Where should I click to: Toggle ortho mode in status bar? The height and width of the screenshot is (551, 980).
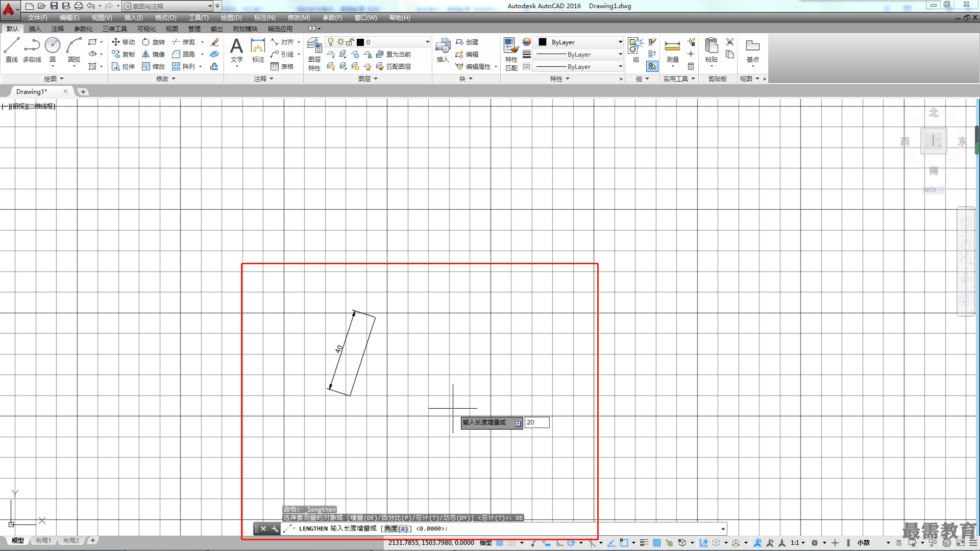click(560, 543)
